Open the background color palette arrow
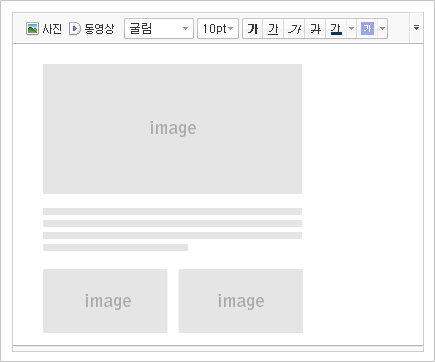 (x=383, y=29)
